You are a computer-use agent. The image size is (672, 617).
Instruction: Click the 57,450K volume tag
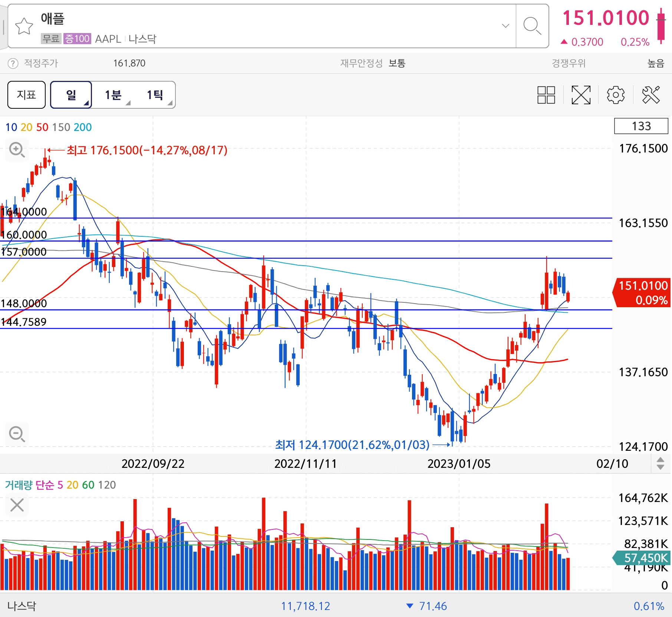pos(642,558)
